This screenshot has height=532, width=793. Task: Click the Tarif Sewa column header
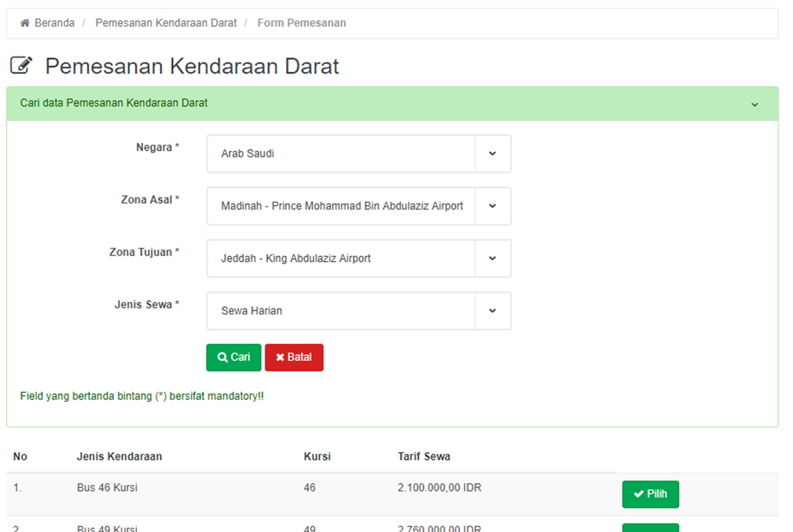pyautogui.click(x=423, y=457)
